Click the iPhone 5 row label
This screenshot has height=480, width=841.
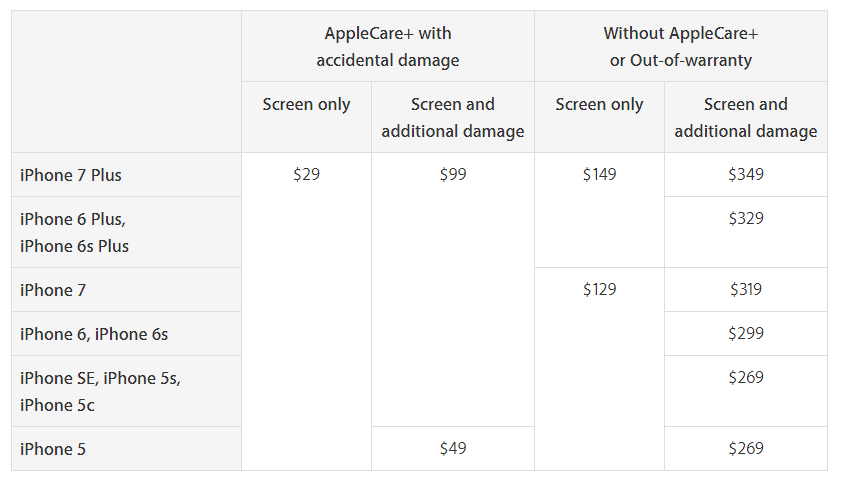[x=47, y=449]
